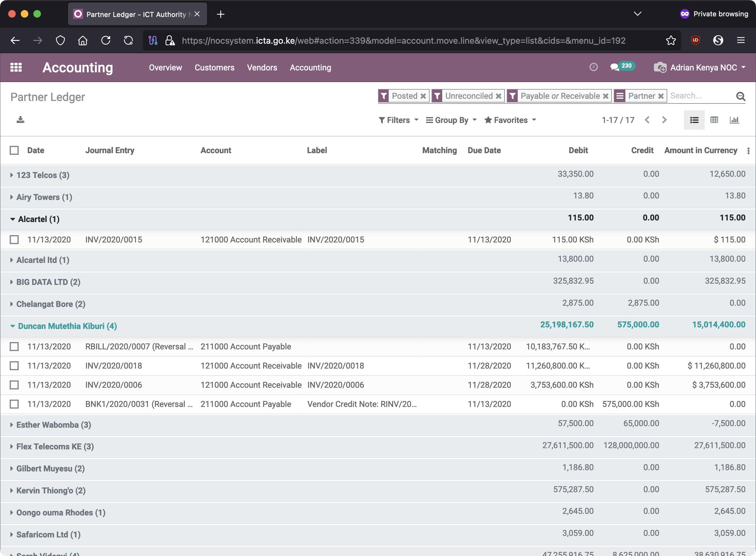Click the download export icon
Screen dimensions: 756x556
pos(20,120)
